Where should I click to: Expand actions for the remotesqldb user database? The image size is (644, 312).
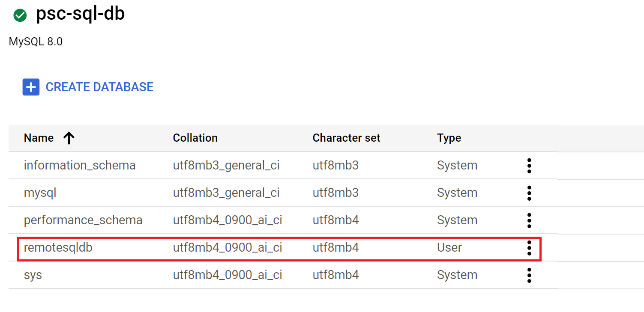pos(529,247)
